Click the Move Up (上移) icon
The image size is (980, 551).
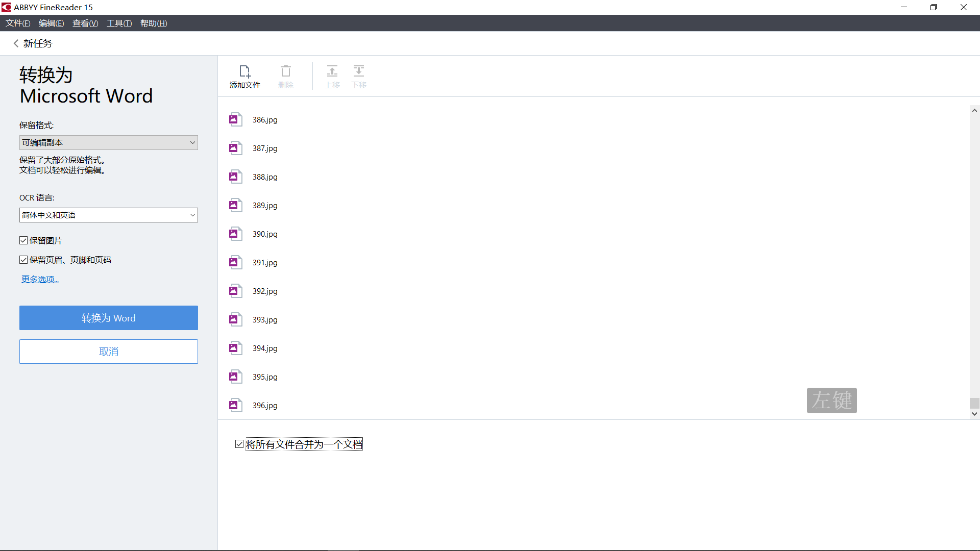pyautogui.click(x=332, y=71)
